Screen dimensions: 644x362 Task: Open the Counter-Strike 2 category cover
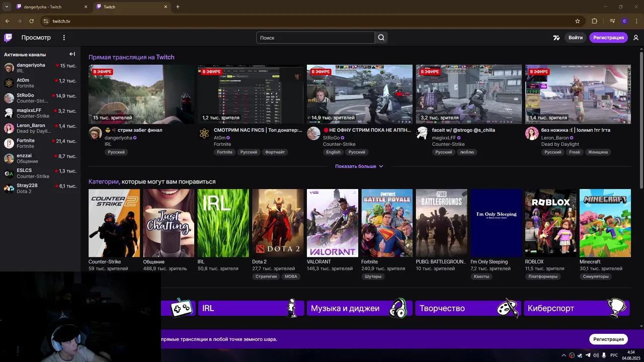[114, 223]
